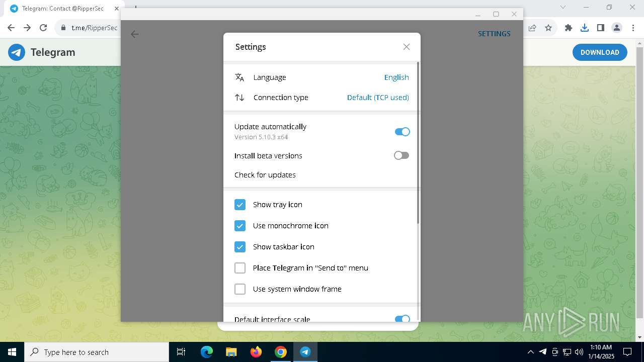This screenshot has height=362, width=644.
Task: Reload the page in Chrome
Action: [43, 28]
